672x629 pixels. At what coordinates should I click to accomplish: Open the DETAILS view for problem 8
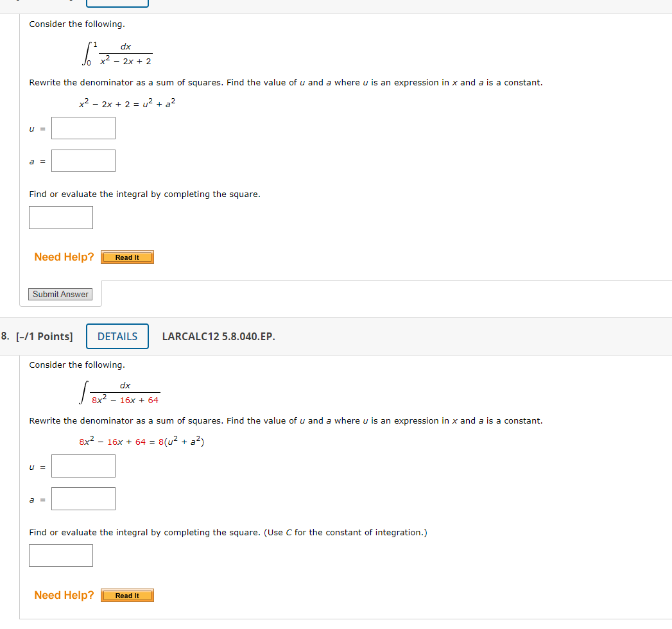click(117, 336)
